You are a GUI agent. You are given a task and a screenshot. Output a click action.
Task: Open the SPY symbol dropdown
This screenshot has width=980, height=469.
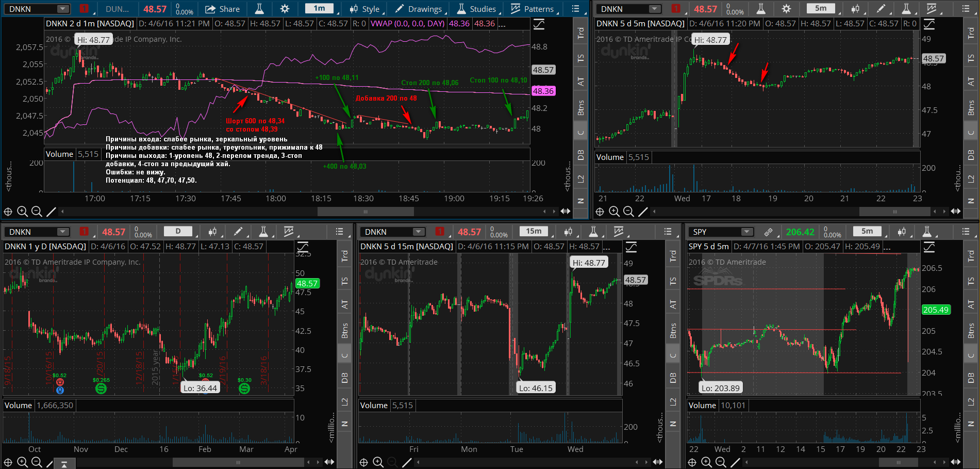click(746, 232)
